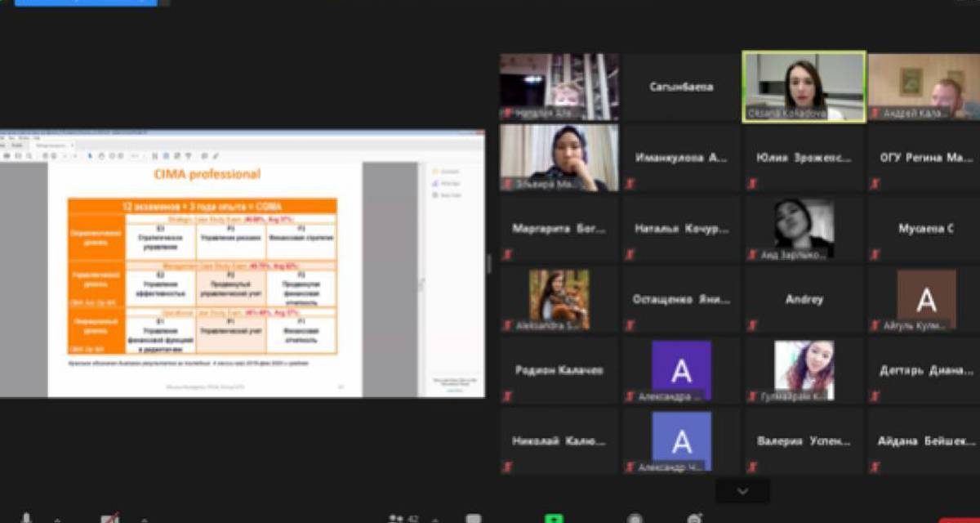The width and height of the screenshot is (980, 523).
Task: Toggle the microphone mute icon
Action: [26, 518]
